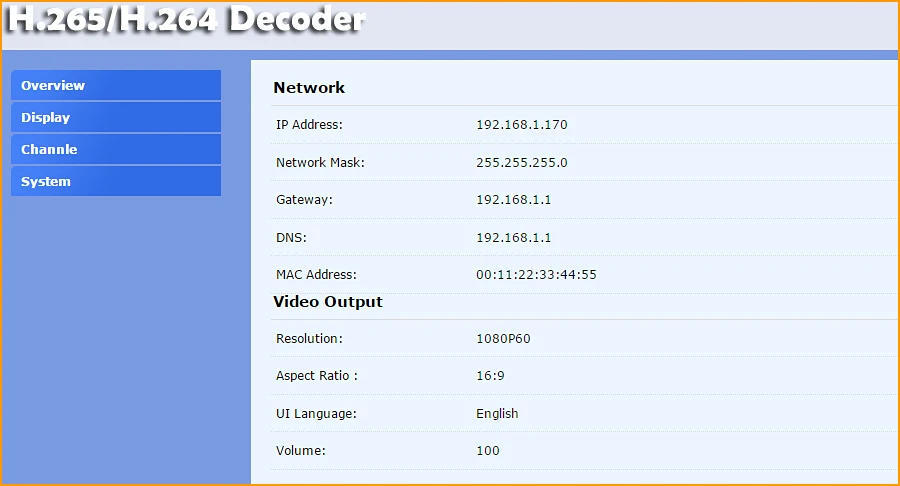
Task: Click the Aspect Ratio label
Action: point(316,376)
